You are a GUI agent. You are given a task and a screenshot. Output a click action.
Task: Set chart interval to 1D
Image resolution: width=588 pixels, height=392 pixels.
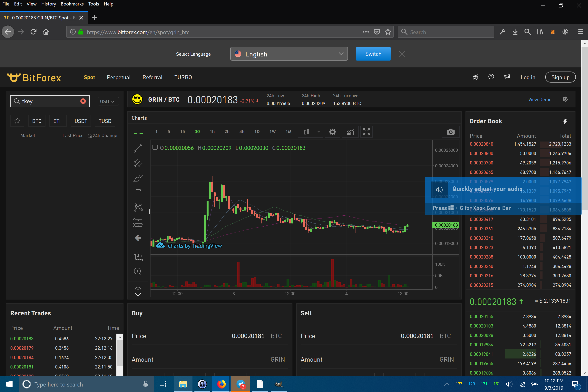coord(257,132)
